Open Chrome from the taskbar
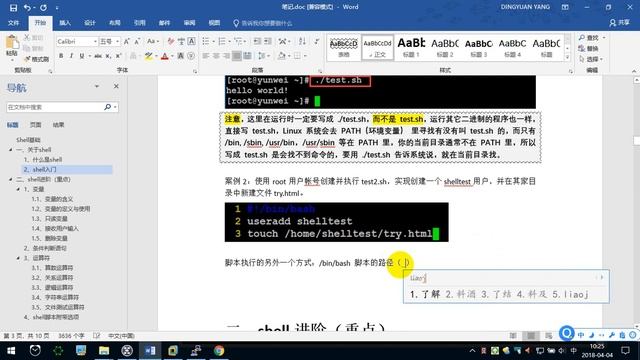The image size is (640, 360). point(219,351)
